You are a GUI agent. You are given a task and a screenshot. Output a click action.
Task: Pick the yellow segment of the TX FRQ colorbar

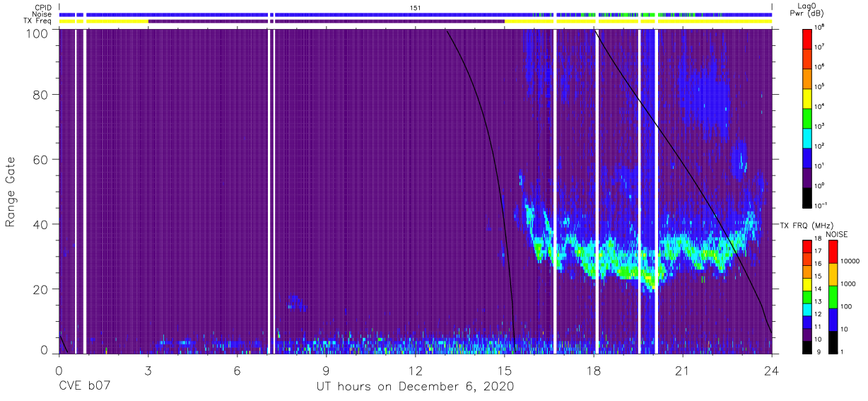[807, 284]
